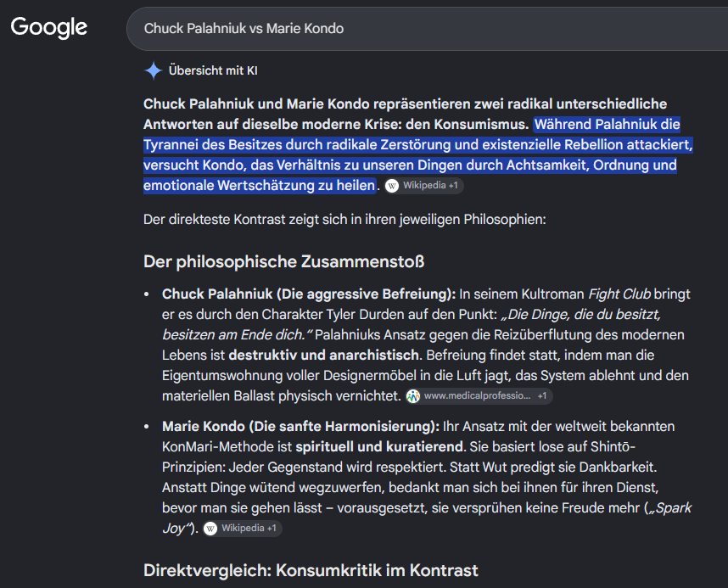Open the Wikipedia +1 source chip after 'heilen'
This screenshot has height=588, width=728.
[x=424, y=186]
